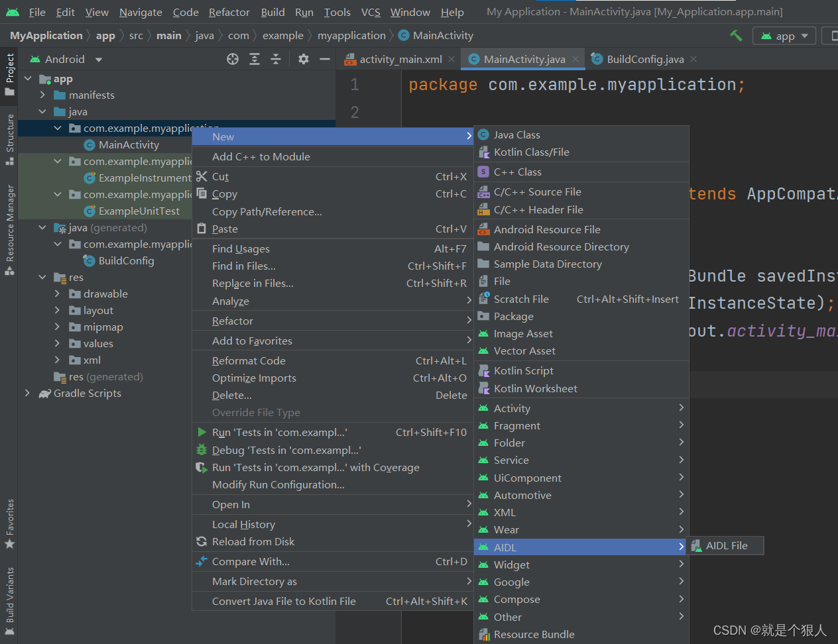Click myapplication in breadcrumb bar
838x644 pixels.
point(351,35)
